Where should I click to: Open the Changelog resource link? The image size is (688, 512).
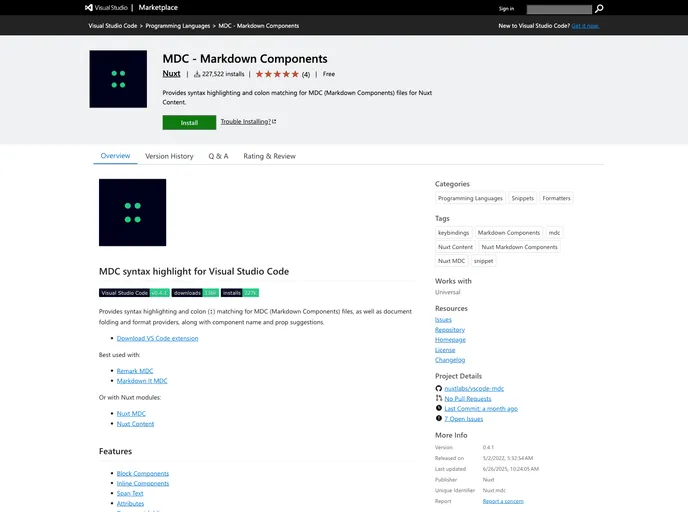click(x=450, y=360)
